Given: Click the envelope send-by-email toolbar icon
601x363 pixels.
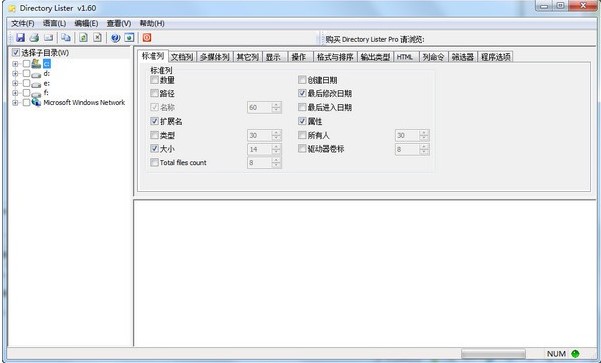Looking at the screenshot, I should (x=48, y=38).
